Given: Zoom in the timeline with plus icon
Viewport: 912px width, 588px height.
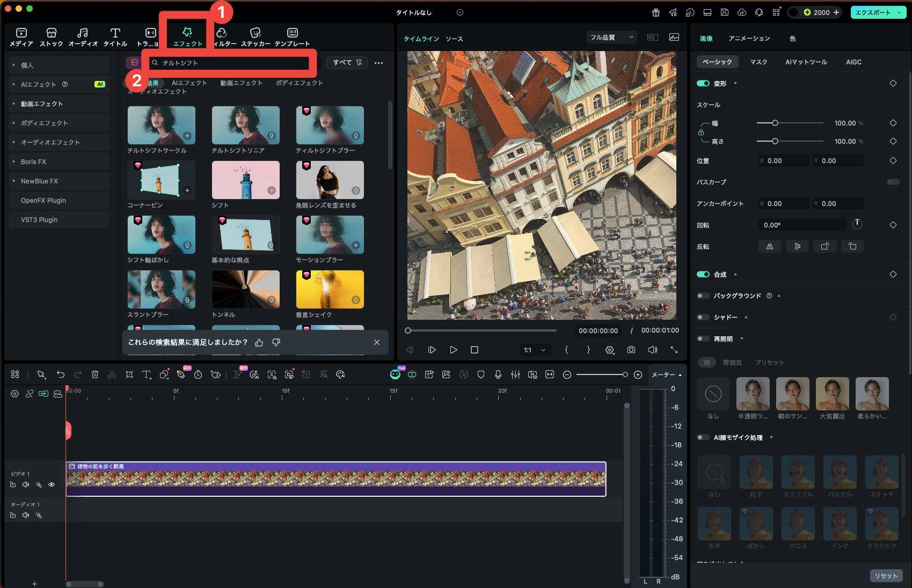Looking at the screenshot, I should (638, 374).
